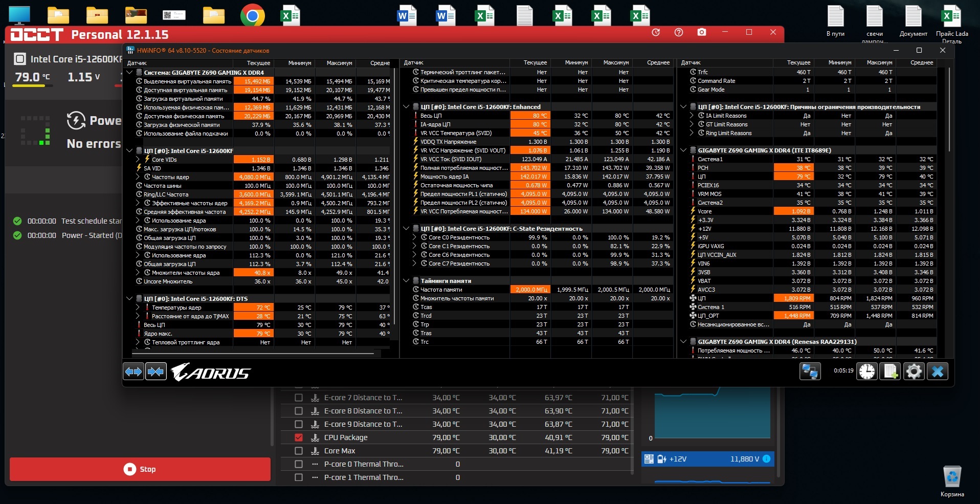
Task: Click 'Датчик' header in left sensor pane
Action: [x=137, y=63]
